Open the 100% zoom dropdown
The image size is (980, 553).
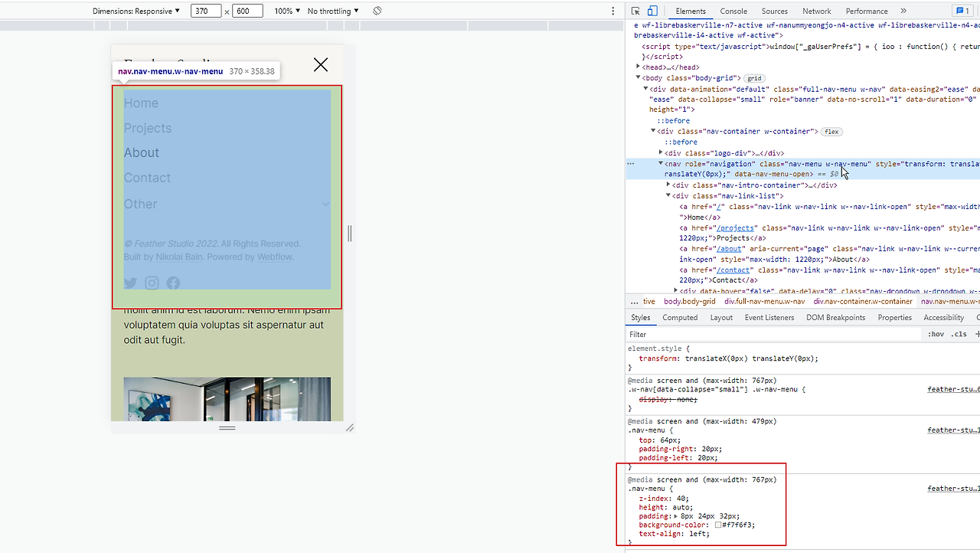tap(287, 11)
